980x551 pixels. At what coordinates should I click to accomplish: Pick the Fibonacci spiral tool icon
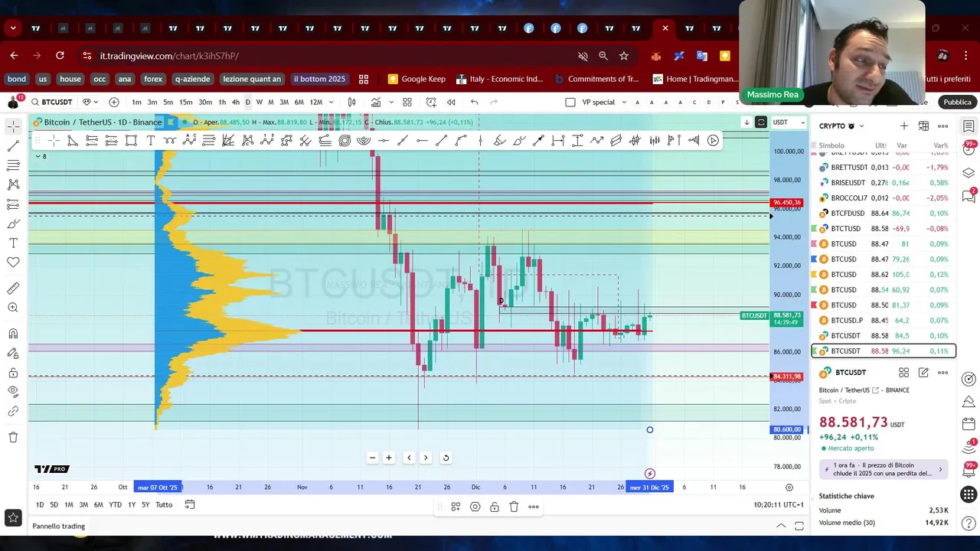point(345,140)
